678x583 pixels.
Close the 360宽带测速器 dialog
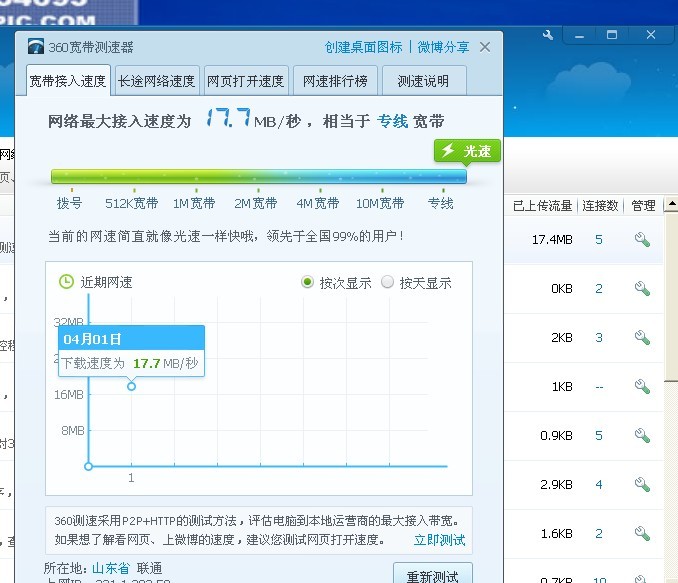pyautogui.click(x=485, y=47)
